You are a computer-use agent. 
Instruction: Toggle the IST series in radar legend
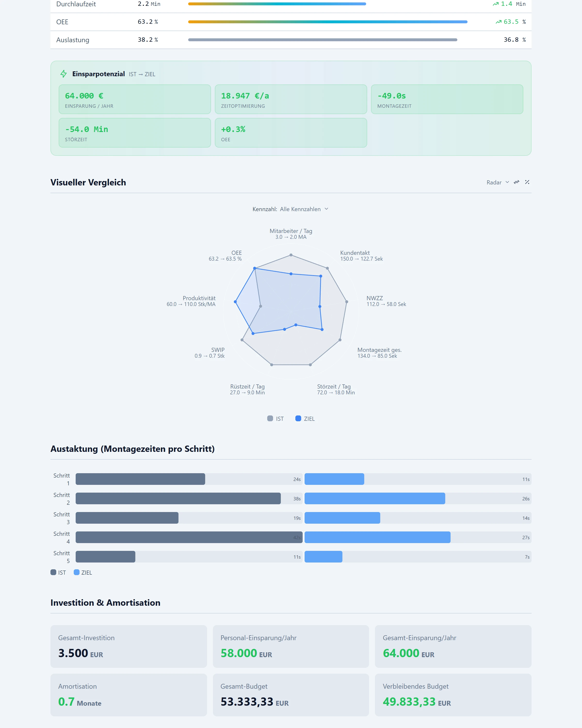(275, 419)
